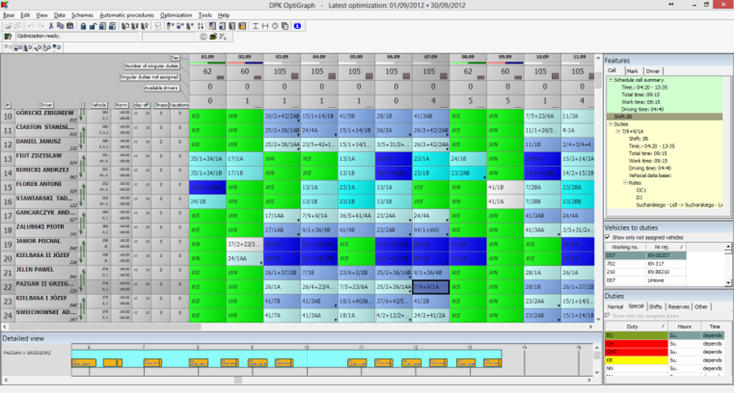Click the Number of singular duties label
The height and width of the screenshot is (393, 734).
pos(152,66)
